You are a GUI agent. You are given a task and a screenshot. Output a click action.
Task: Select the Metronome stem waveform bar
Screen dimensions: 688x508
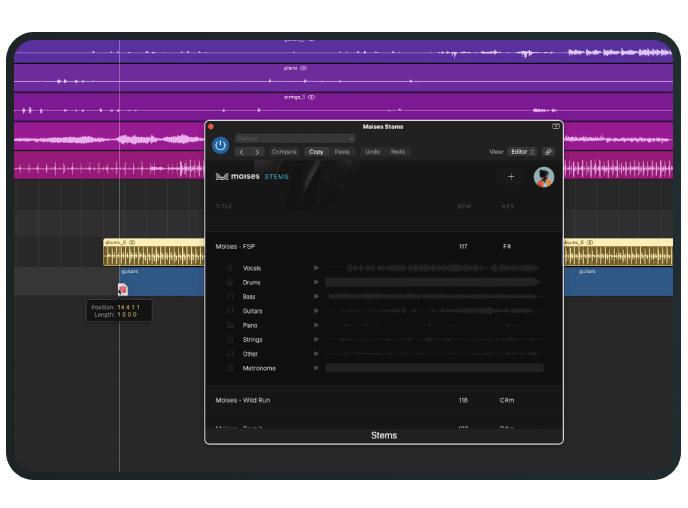tap(434, 368)
